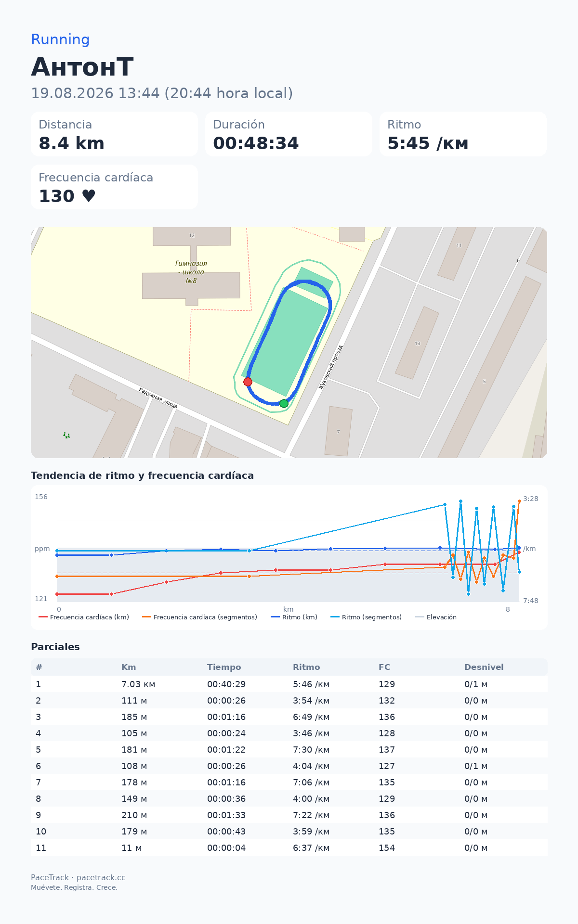Screen dimensions: 578x924
Task: Click the 7.03 км cell in row 1
Action: pyautogui.click(x=138, y=684)
